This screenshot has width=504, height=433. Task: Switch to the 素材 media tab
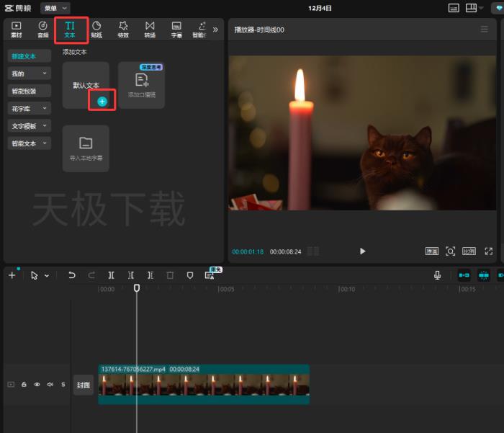(x=17, y=30)
